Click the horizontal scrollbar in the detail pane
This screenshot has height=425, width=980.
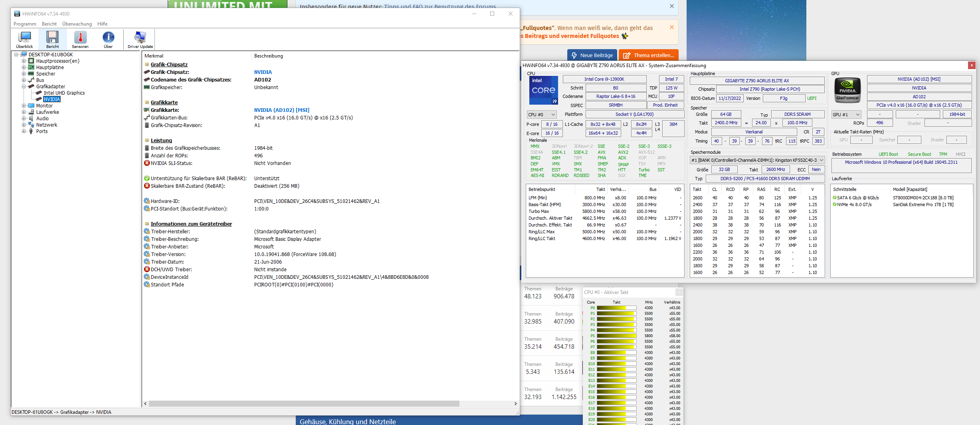click(x=304, y=404)
